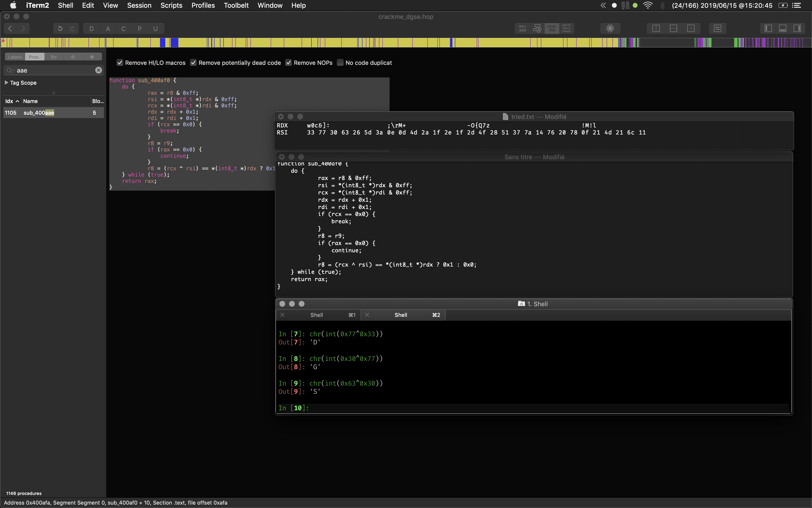Image resolution: width=812 pixels, height=508 pixels.
Task: Enable No code duplicat checkbox
Action: click(340, 62)
